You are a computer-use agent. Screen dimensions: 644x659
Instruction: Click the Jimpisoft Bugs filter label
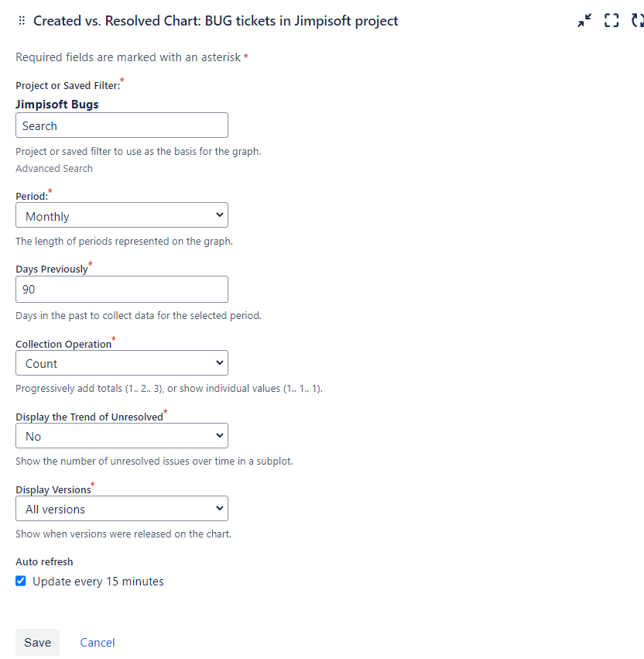[x=57, y=104]
